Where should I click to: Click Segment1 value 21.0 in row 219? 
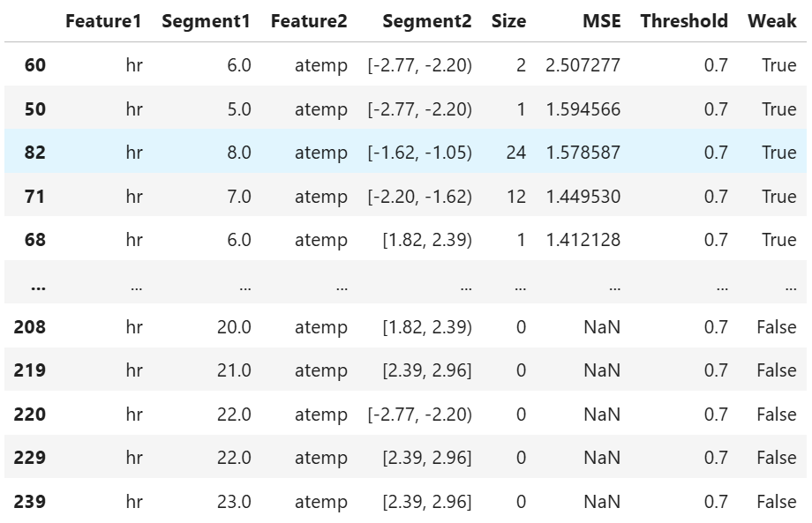[234, 371]
